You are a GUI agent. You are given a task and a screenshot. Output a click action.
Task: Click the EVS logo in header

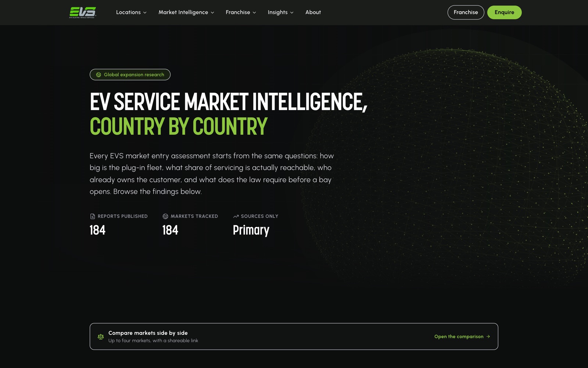click(83, 12)
